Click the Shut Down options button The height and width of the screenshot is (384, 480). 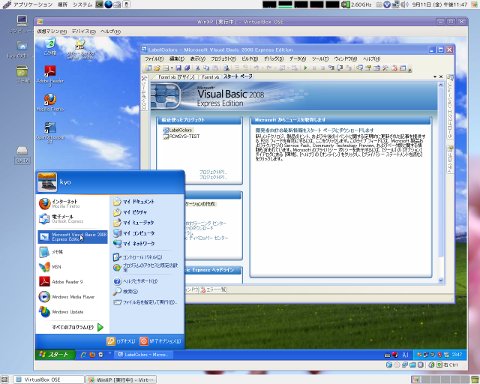pos(160,341)
